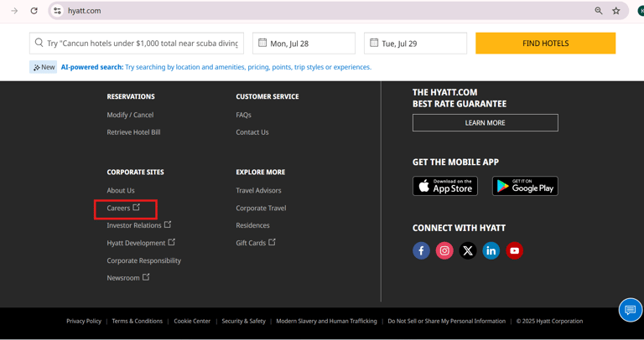Viewport: 644px width, 340px height.
Task: Open the blue chat bubble widget
Action: (631, 310)
